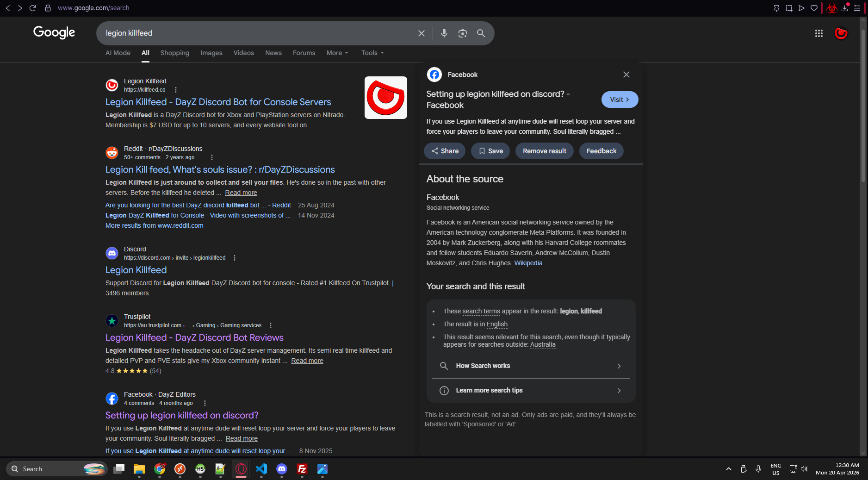Open the Discord Legion Killfeed invite link
This screenshot has width=868, height=480.
point(136,270)
